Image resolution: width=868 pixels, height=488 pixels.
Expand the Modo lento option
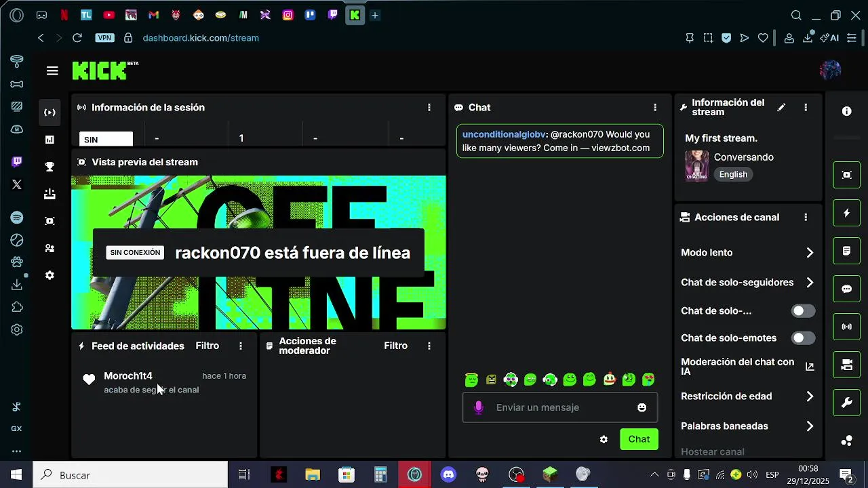[748, 253]
